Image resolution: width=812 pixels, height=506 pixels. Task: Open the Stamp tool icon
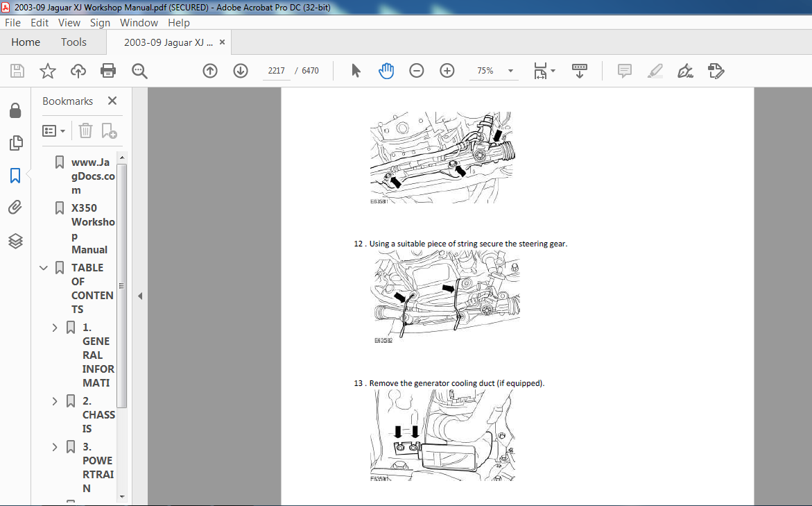click(x=716, y=71)
